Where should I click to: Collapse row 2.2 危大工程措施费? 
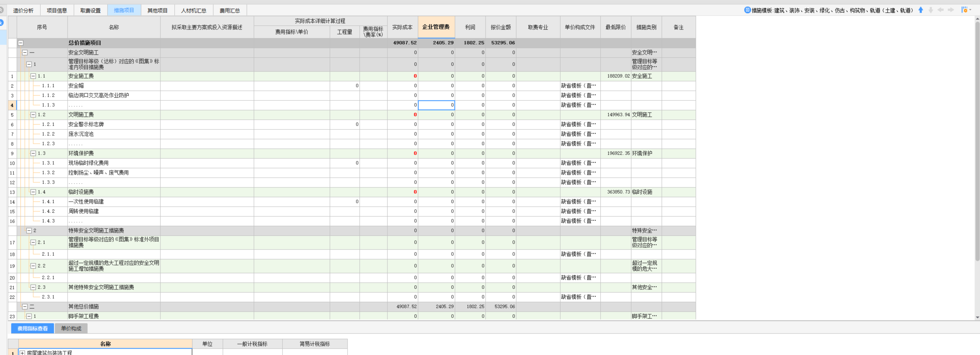[x=33, y=266]
